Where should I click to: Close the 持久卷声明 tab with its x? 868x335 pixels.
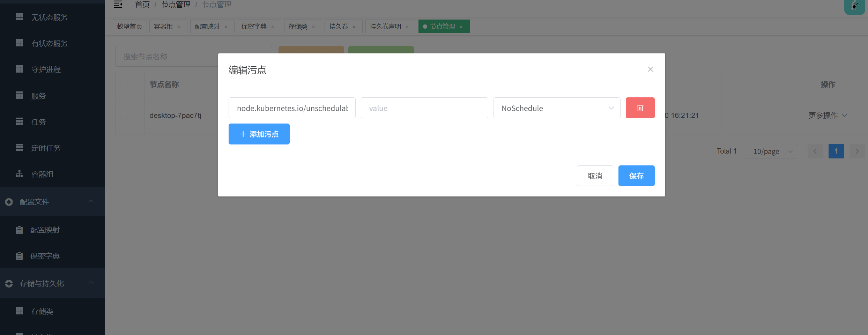407,27
